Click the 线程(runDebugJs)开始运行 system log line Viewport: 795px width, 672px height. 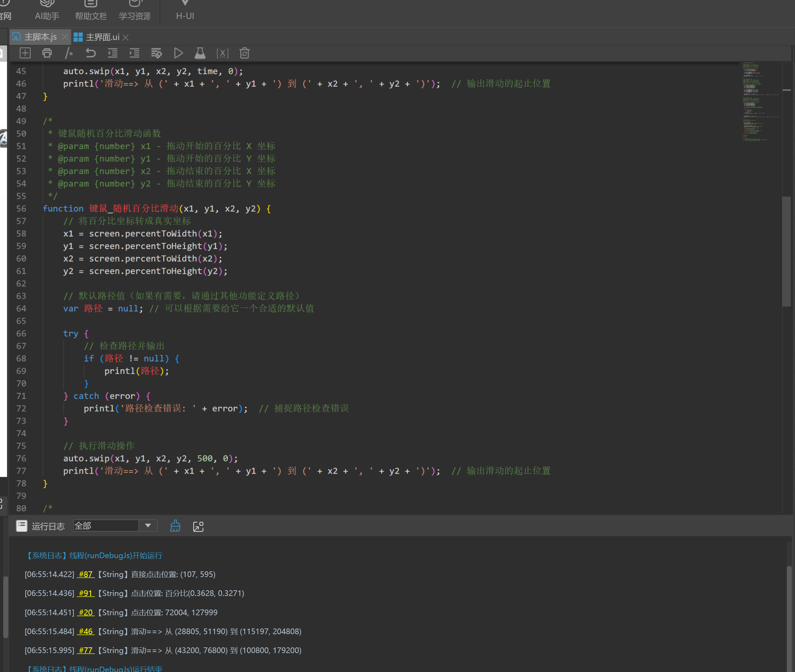(94, 555)
